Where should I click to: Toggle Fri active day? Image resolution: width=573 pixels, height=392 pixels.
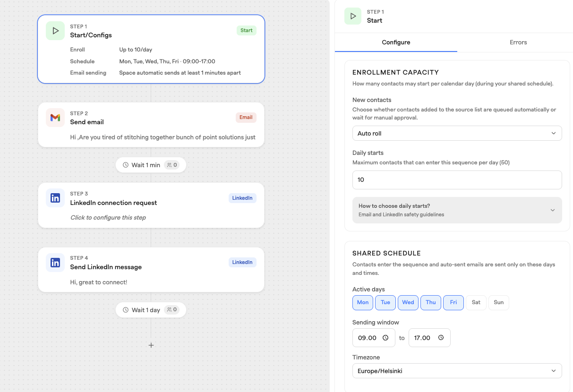click(453, 302)
